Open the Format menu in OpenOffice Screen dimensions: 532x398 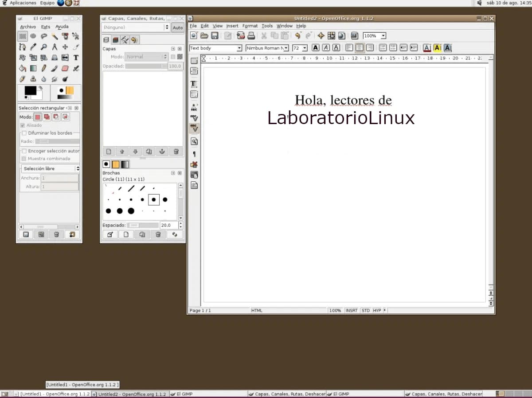point(250,26)
